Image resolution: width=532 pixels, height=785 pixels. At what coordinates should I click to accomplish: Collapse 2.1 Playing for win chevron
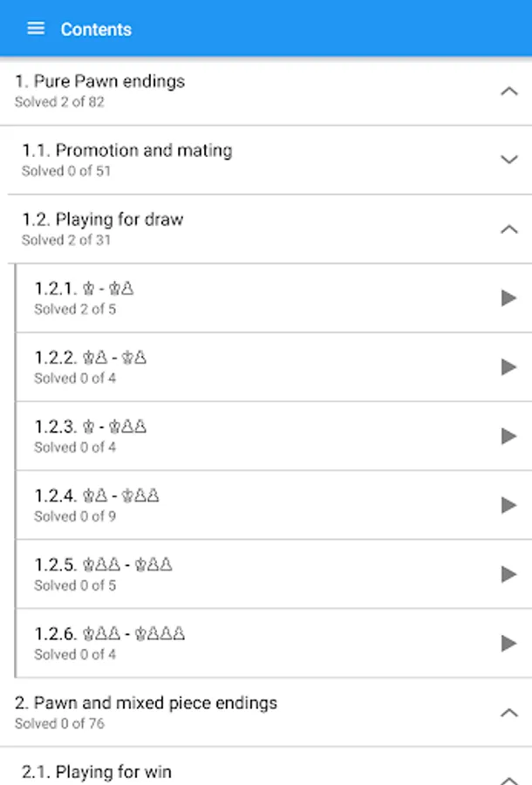coord(508,776)
